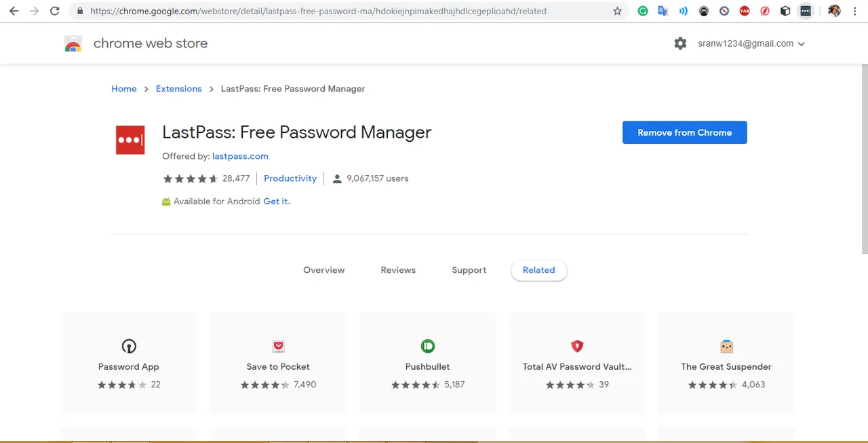Viewport: 868px width, 443px height.
Task: Click the Password App keyhole icon
Action: (129, 346)
